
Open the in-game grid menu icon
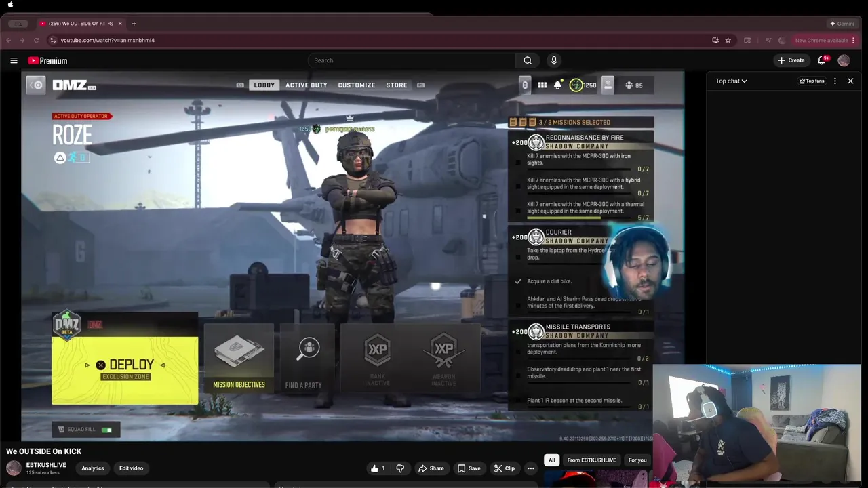[x=542, y=85]
